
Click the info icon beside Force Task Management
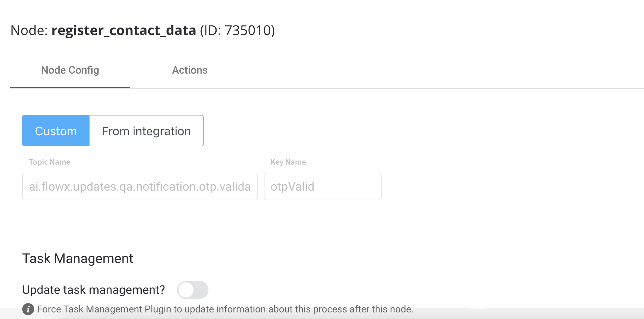click(x=28, y=309)
